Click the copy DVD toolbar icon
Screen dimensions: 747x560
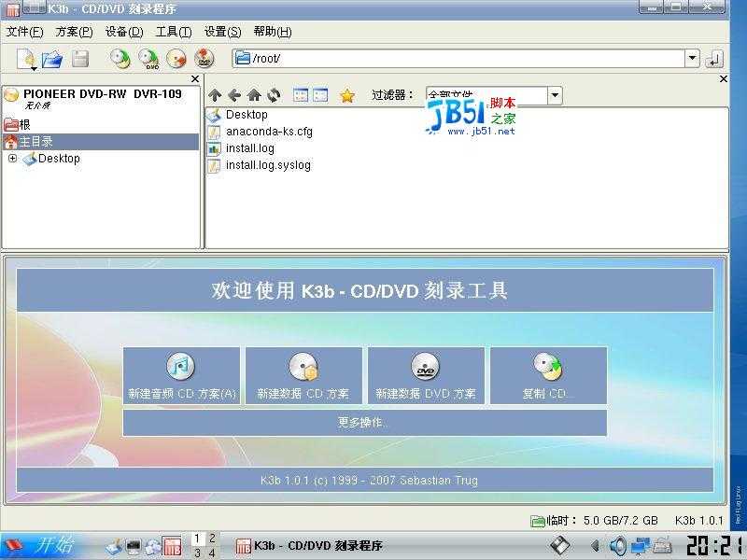click(149, 59)
